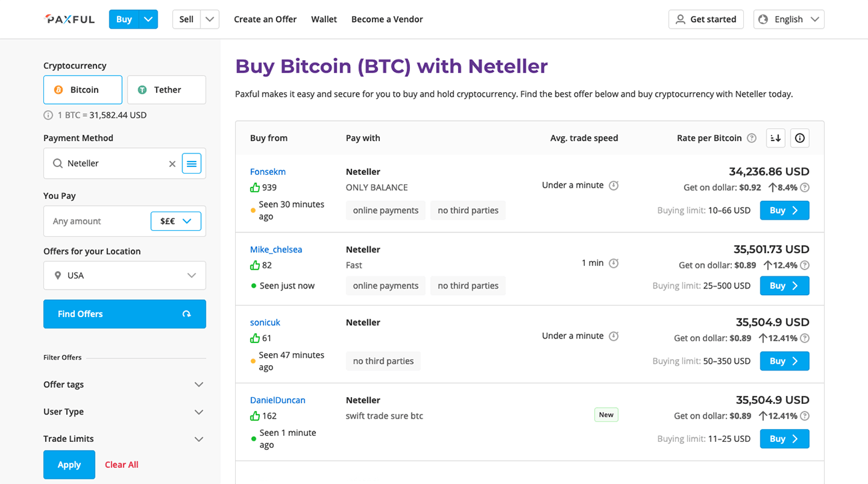Click thumbs-up icon for DanielDuncan
The height and width of the screenshot is (484, 868).
[255, 416]
